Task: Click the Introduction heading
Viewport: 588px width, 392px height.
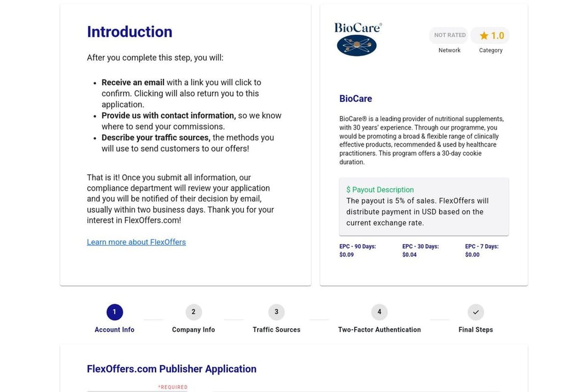Action: 130,32
